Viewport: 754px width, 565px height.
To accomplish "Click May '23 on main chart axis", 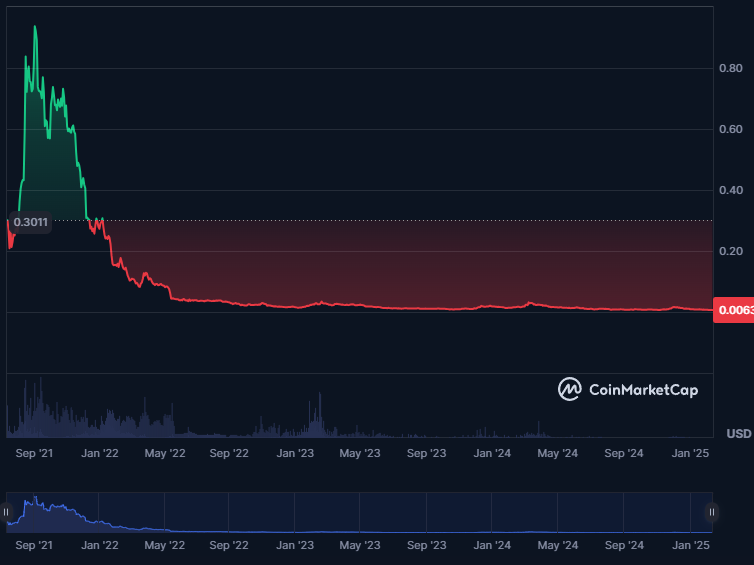I will click(360, 453).
